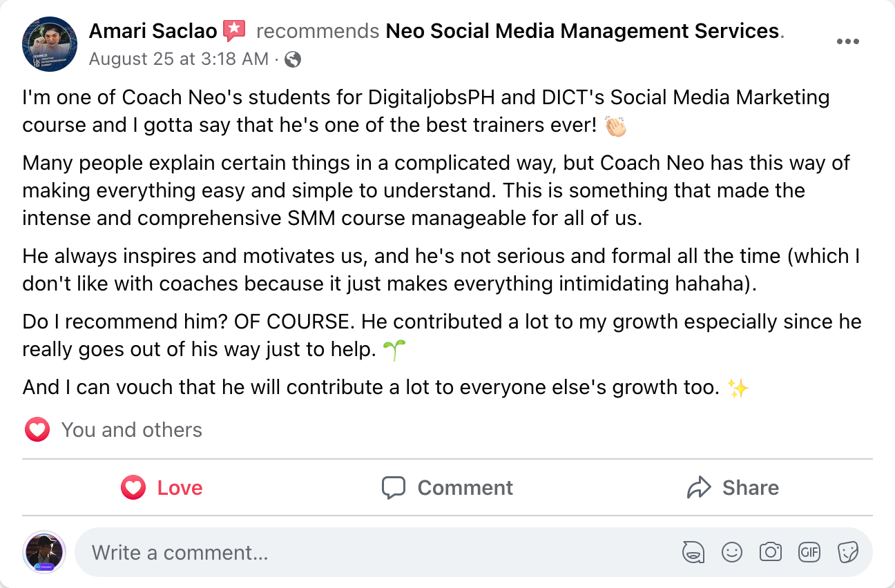Open the GIF picker in comment box
Viewport: 895px width, 588px height.
click(809, 552)
